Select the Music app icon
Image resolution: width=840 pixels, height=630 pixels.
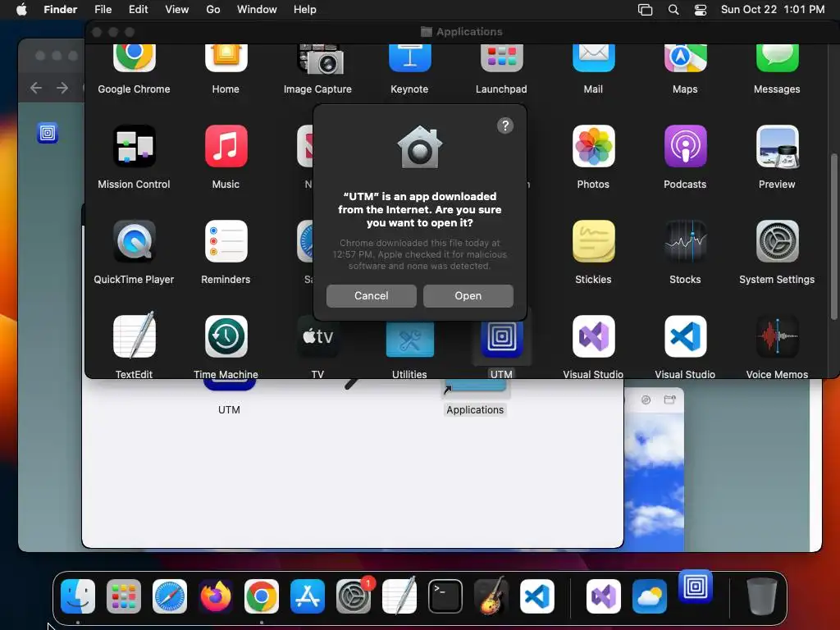(226, 146)
